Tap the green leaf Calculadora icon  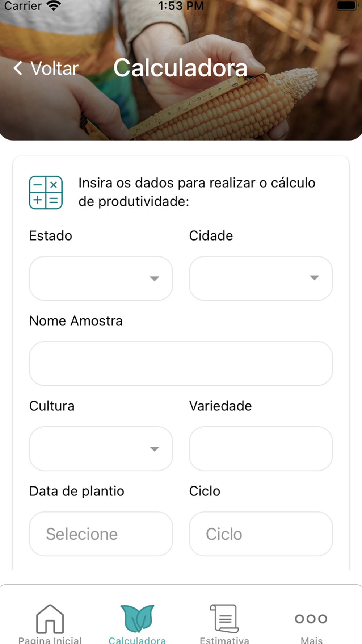pos(137,619)
